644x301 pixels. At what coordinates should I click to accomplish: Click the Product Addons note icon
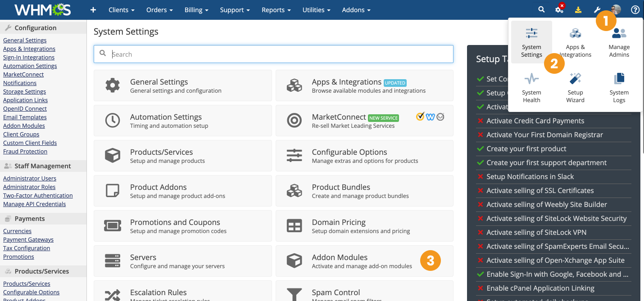(112, 191)
